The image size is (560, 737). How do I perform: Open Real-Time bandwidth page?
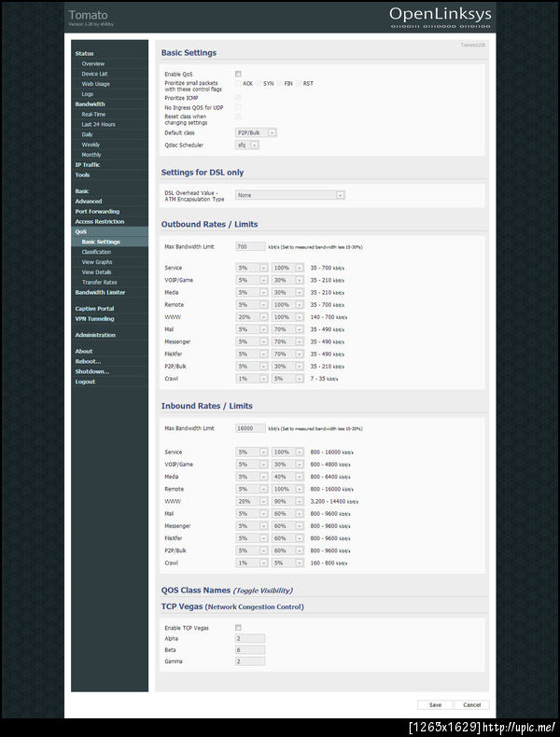(x=93, y=114)
